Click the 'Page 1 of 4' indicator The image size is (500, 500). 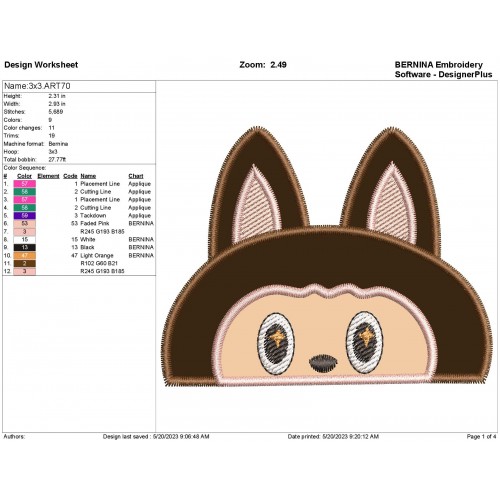(481, 436)
